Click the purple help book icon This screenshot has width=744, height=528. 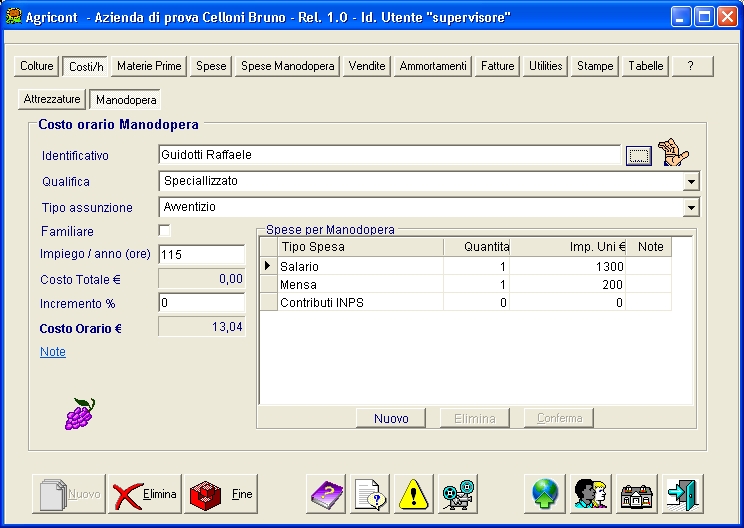point(326,494)
